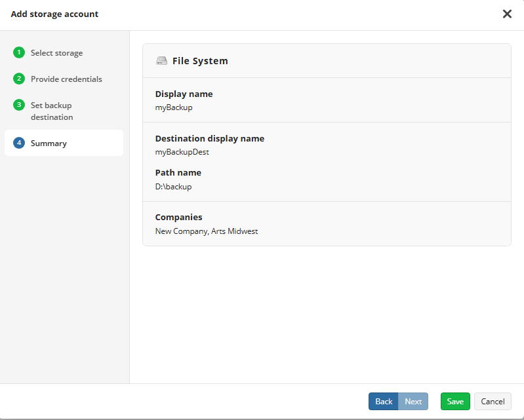Click the green step 1 circle icon
Viewport: 524px width, 420px height.
pos(18,53)
